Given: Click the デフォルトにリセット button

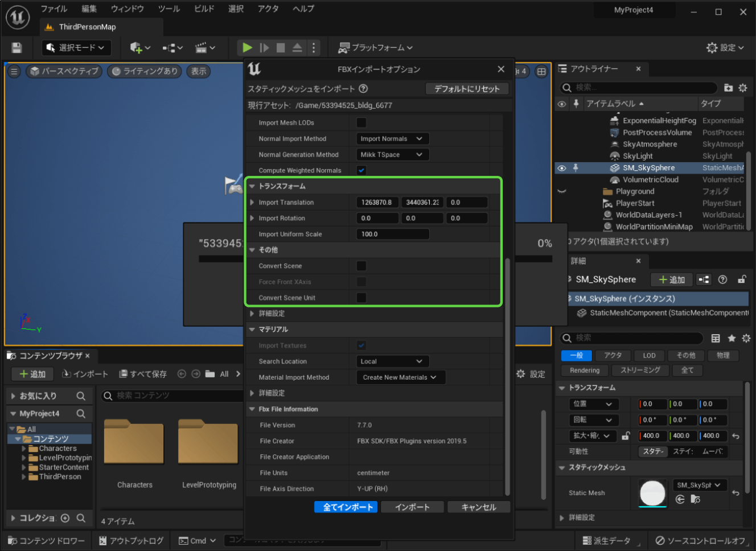Looking at the screenshot, I should [x=467, y=89].
